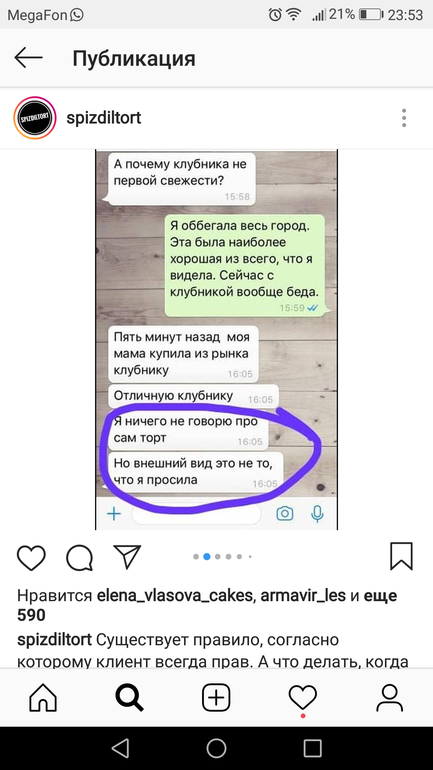Screen dimensions: 433x770
Task: Open the Search explore tab
Action: click(x=130, y=697)
